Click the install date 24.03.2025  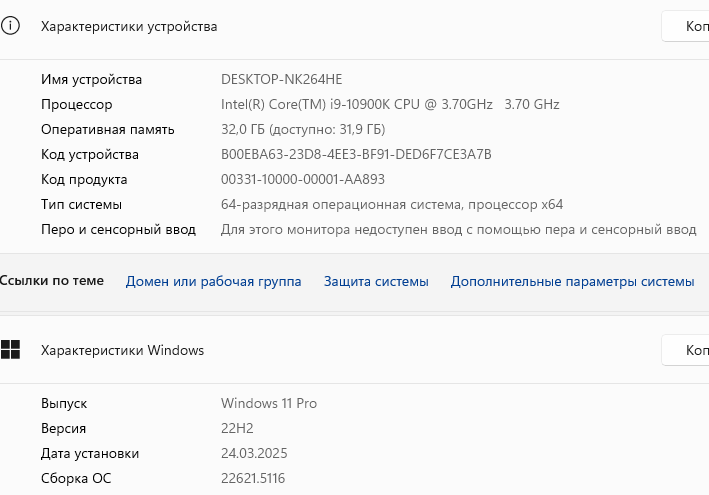point(254,453)
